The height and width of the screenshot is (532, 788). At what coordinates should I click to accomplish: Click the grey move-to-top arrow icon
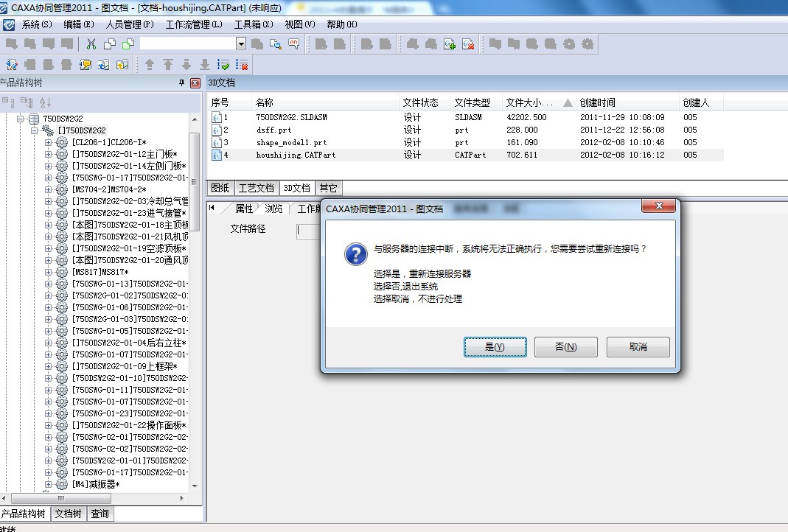coord(168,65)
